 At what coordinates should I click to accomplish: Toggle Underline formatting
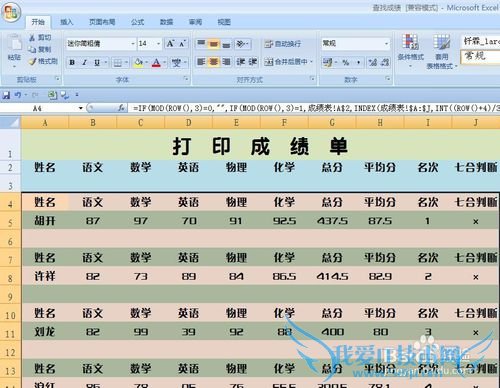coord(97,62)
